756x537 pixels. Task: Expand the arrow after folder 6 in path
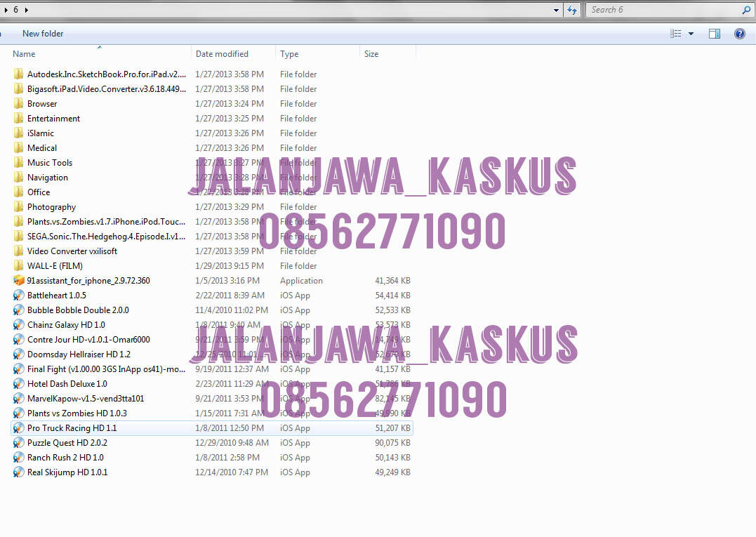[x=26, y=10]
